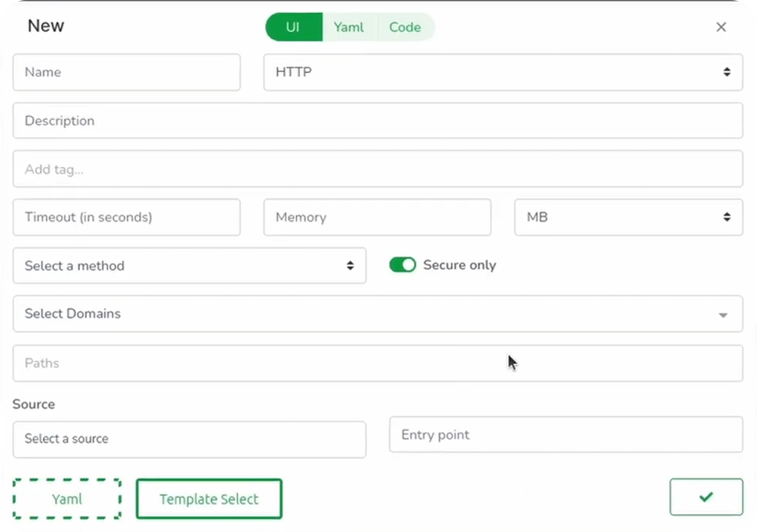Click the chevron inside Select a method

coord(350,266)
